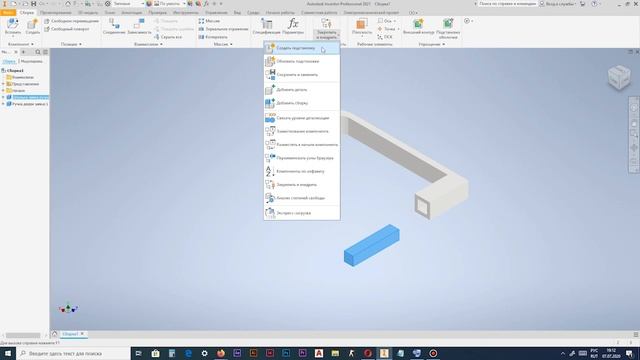Select Заимствование компонента menu item
Image resolution: width=640 pixels, height=360 pixels.
302,131
